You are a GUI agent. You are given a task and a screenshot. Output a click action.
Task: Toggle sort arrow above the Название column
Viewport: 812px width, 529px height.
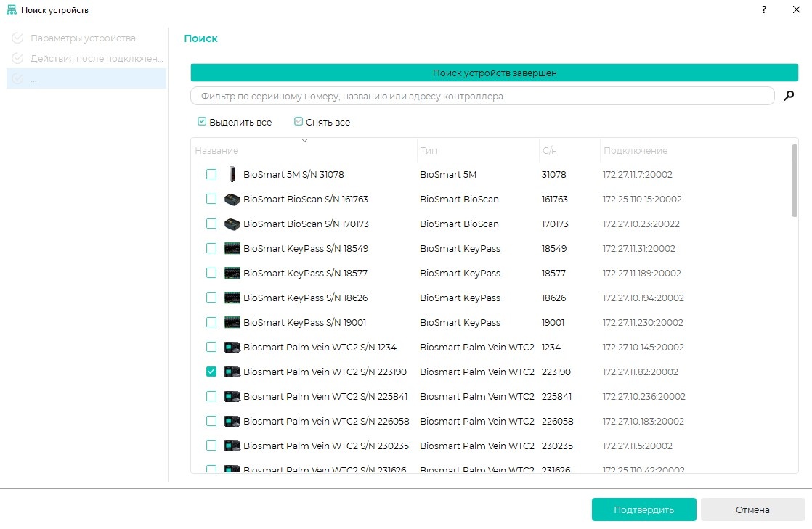pos(304,140)
